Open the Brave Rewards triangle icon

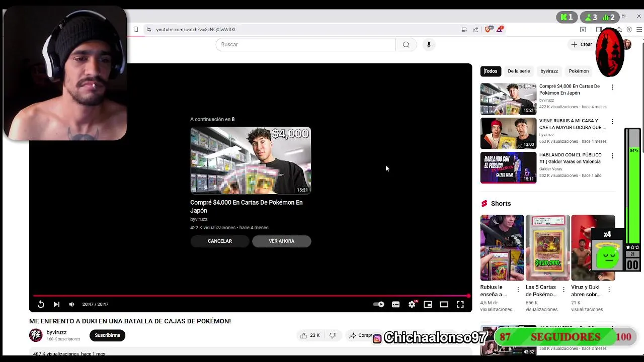pos(500,30)
